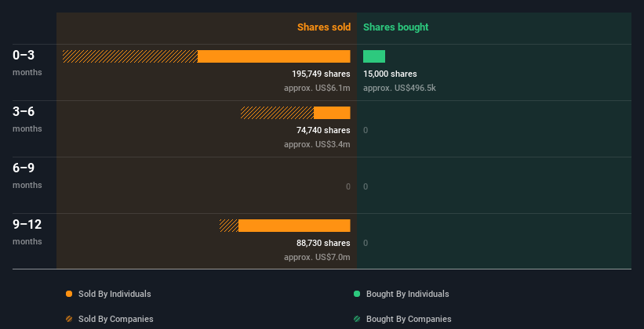Click the Bought By Individuals green legend dot
This screenshot has height=329, width=644.
357,294
